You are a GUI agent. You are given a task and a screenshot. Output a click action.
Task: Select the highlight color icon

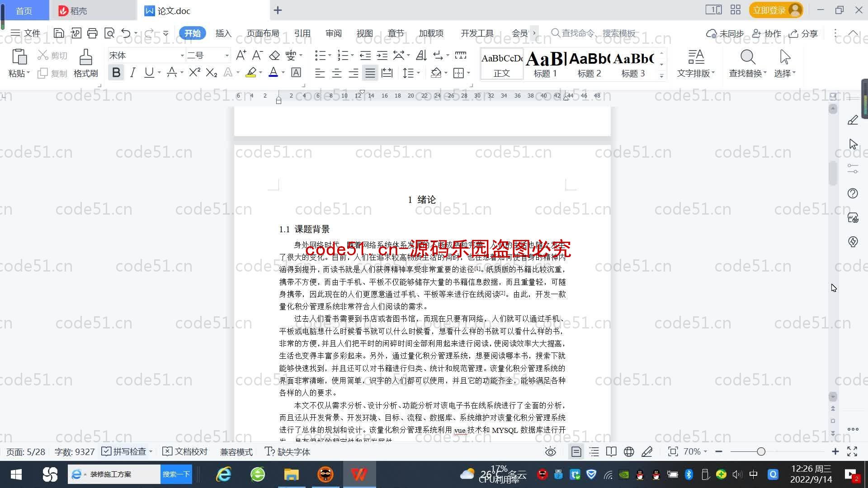[x=252, y=71]
